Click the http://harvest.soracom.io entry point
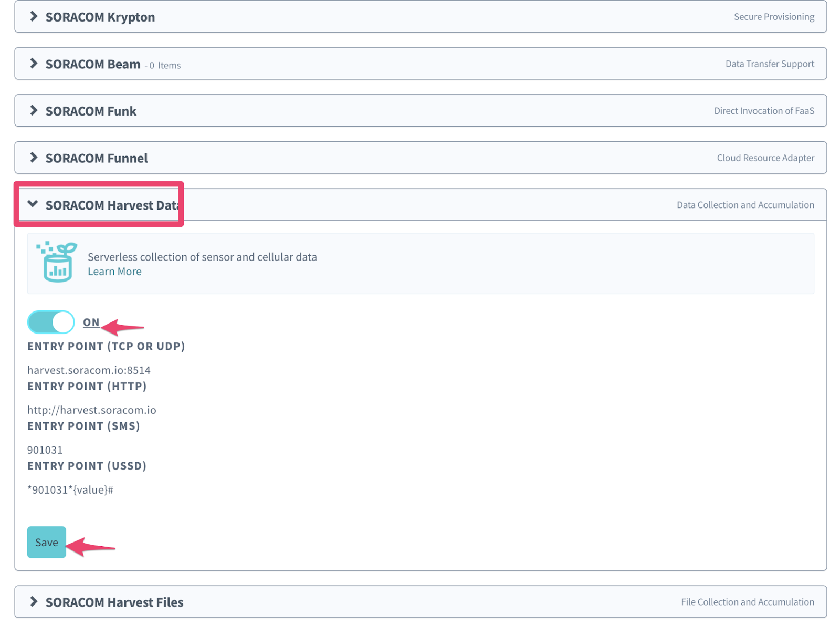Image resolution: width=840 pixels, height=625 pixels. (x=92, y=410)
